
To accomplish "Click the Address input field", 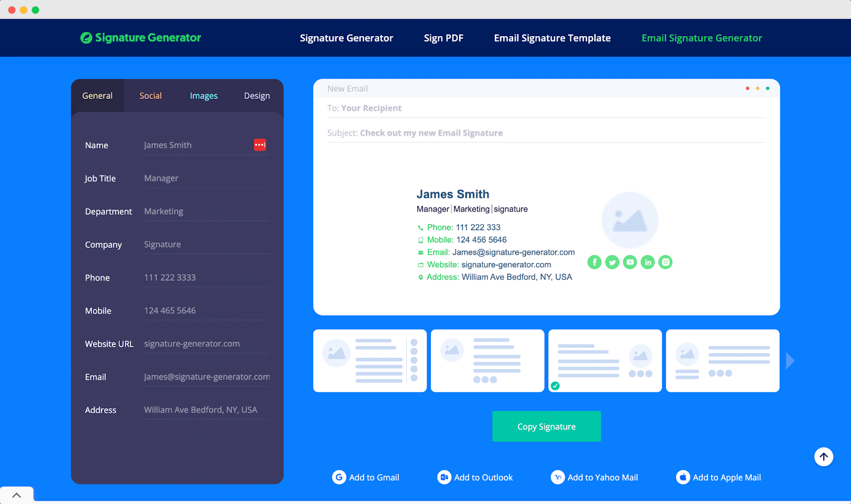I will (206, 410).
